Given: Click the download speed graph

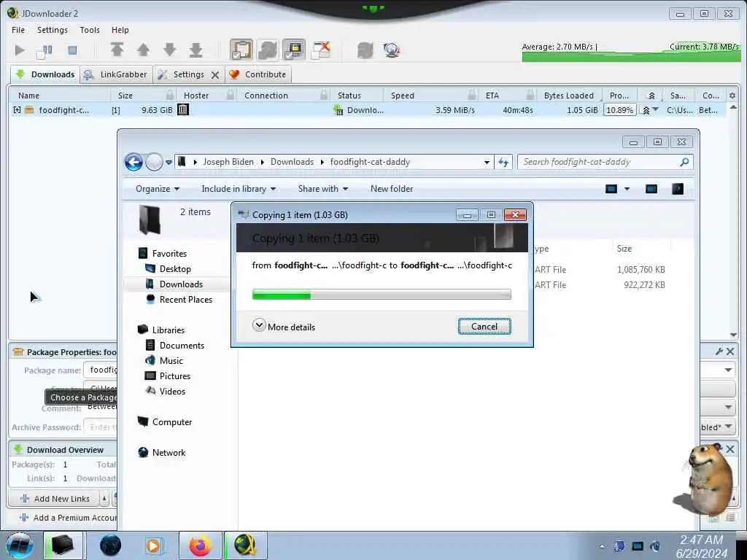Looking at the screenshot, I should 631,52.
